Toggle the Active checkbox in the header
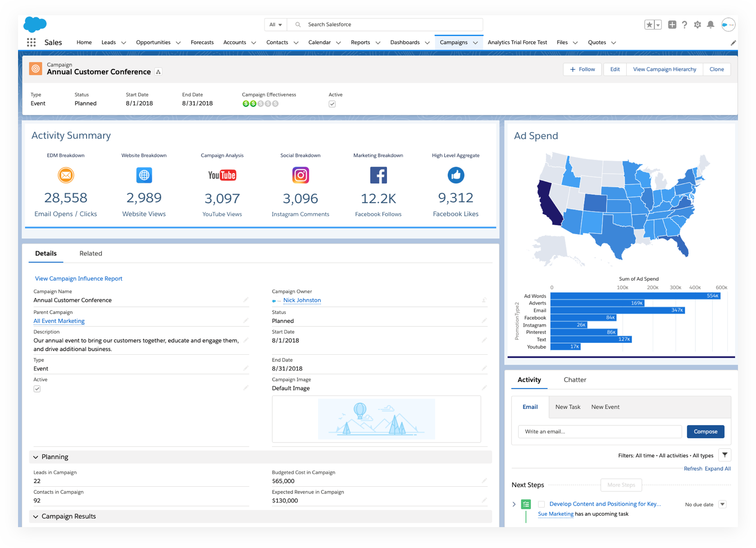This screenshot has height=548, width=756. click(x=332, y=104)
